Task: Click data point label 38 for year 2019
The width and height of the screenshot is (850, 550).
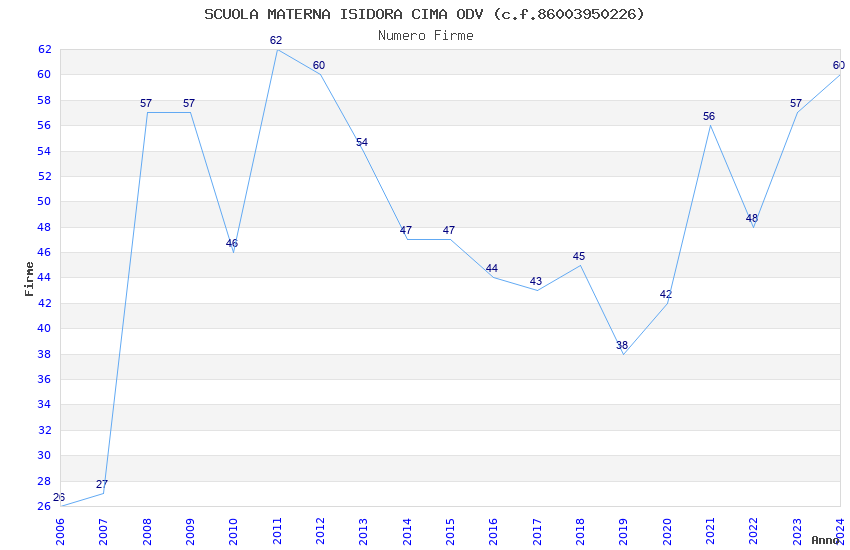Action: pyautogui.click(x=622, y=345)
